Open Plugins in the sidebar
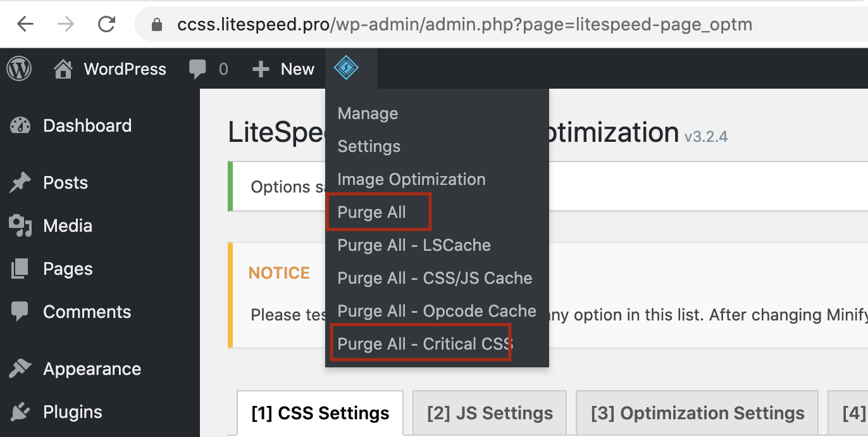This screenshot has height=437, width=868. click(72, 412)
